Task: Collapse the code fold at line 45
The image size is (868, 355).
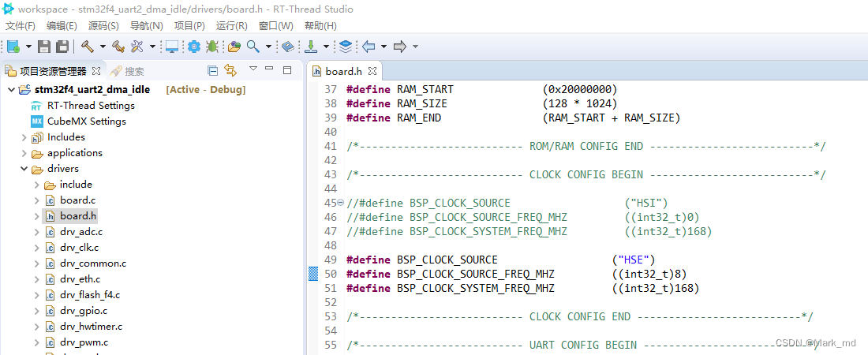Action: [x=340, y=203]
